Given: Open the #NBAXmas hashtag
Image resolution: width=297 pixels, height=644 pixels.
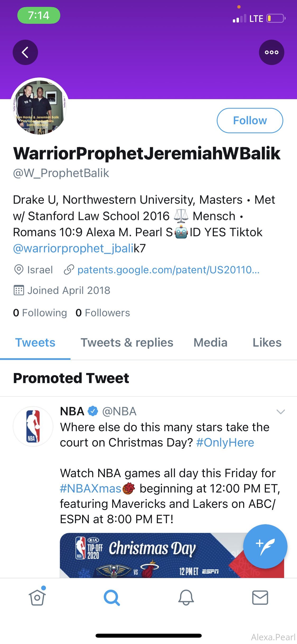Looking at the screenshot, I should click(x=90, y=489).
